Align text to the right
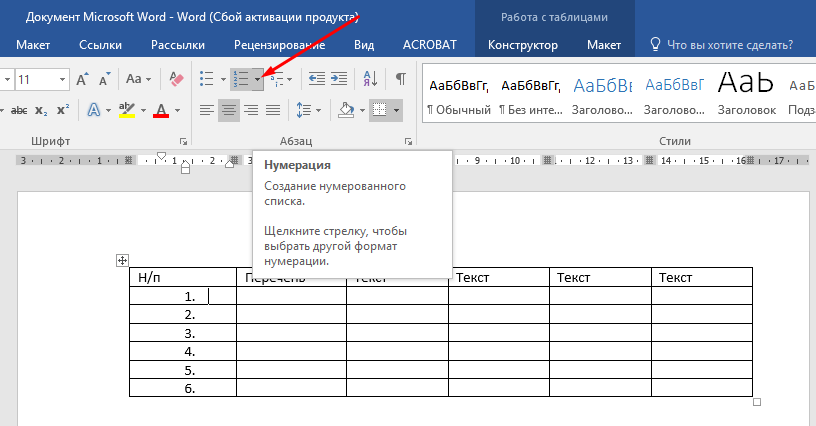Viewport: 816px width, 426px height. (251, 110)
